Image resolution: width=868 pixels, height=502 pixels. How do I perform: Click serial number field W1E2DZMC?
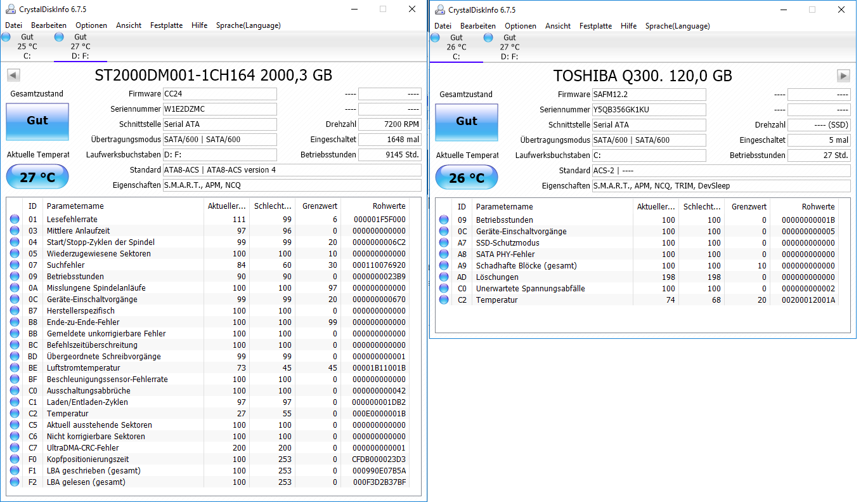pos(219,109)
